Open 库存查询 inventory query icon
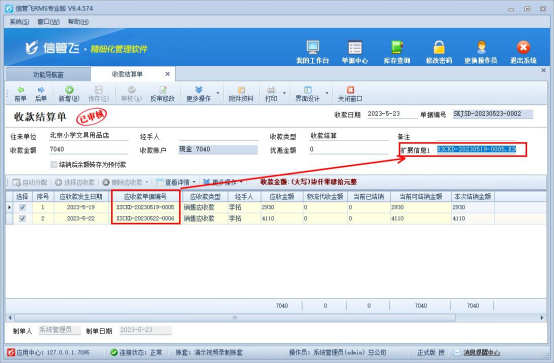 (397, 48)
